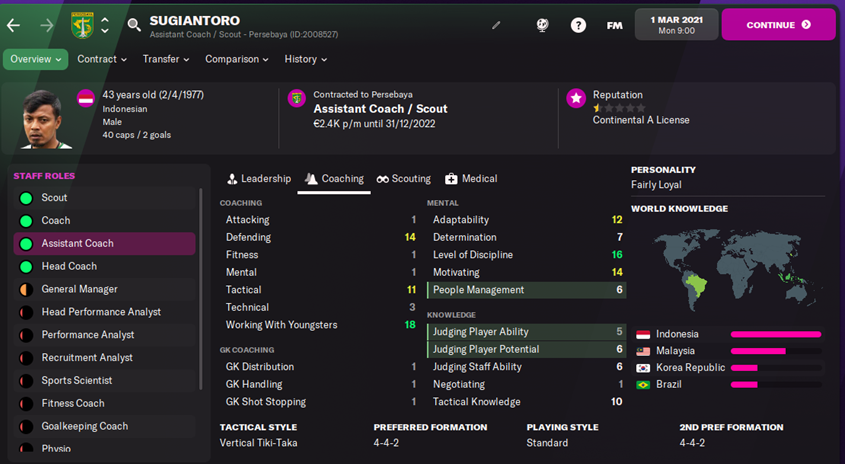Click the Persebaya club badge
845x464 pixels.
click(82, 25)
